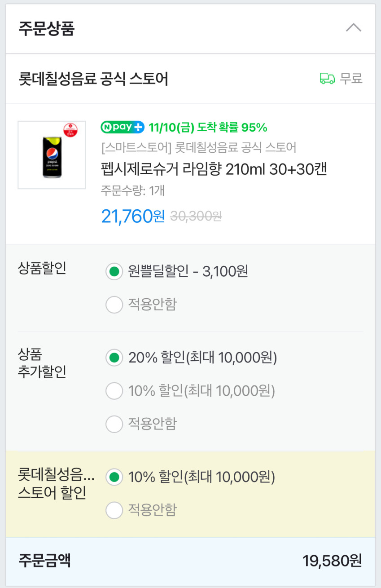This screenshot has width=381, height=588.
Task: Collapse the 주문상품 section chevron
Action: pyautogui.click(x=354, y=28)
